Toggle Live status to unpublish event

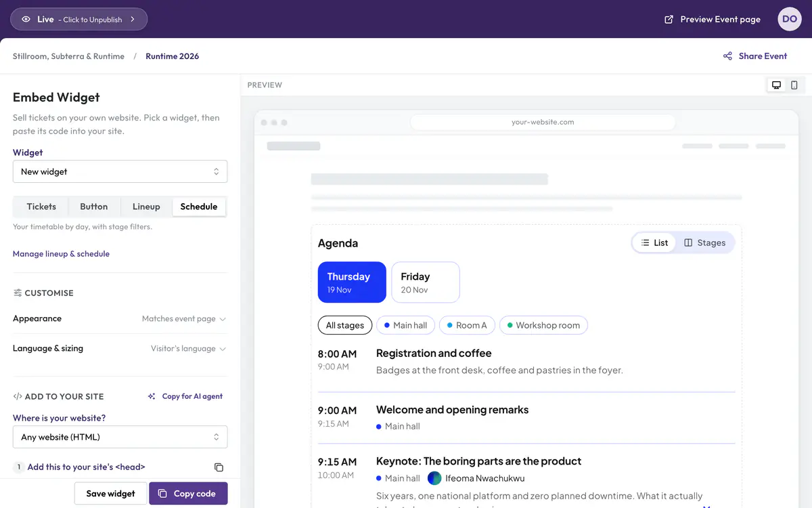click(78, 19)
